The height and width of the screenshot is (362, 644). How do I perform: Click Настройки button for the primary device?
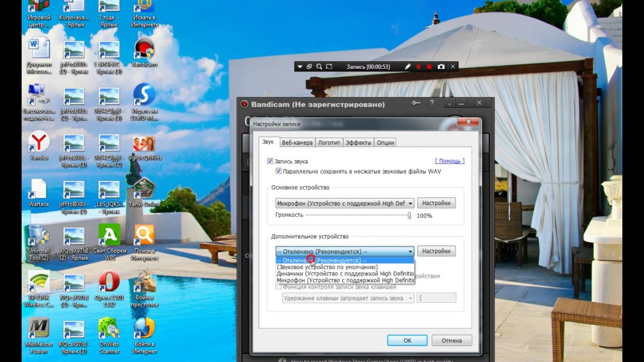pyautogui.click(x=436, y=203)
